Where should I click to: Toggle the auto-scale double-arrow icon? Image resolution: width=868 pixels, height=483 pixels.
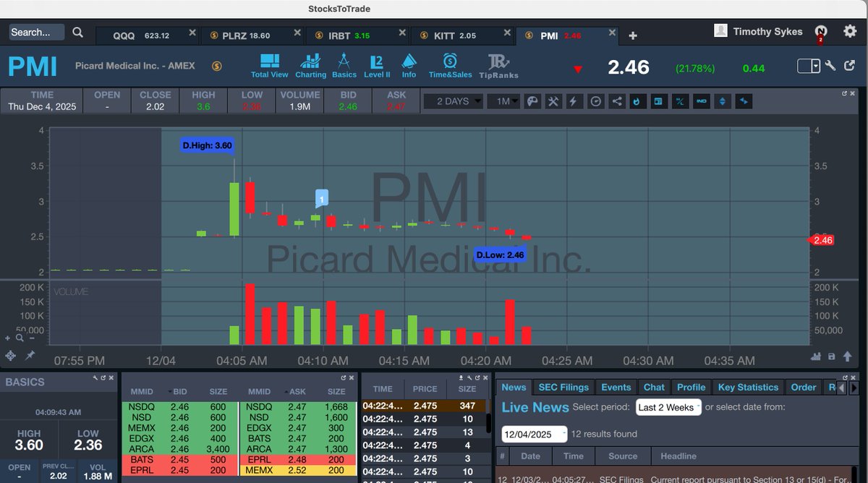pyautogui.click(x=722, y=101)
